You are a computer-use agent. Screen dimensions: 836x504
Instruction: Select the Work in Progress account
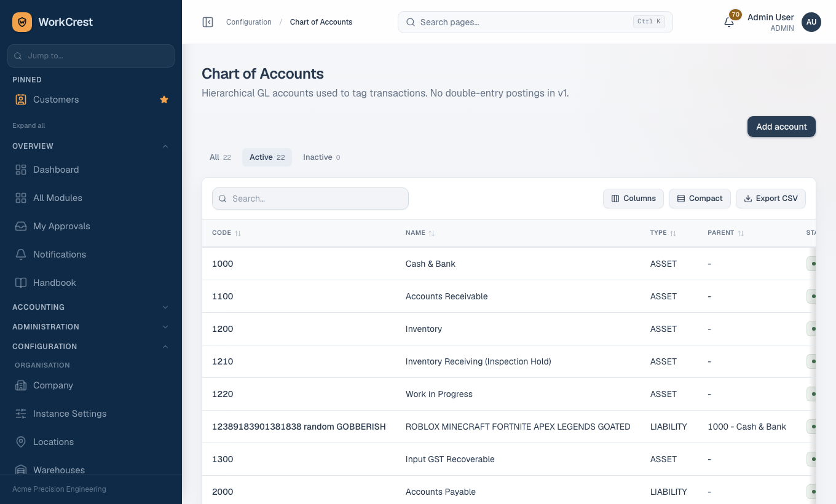[x=439, y=394]
